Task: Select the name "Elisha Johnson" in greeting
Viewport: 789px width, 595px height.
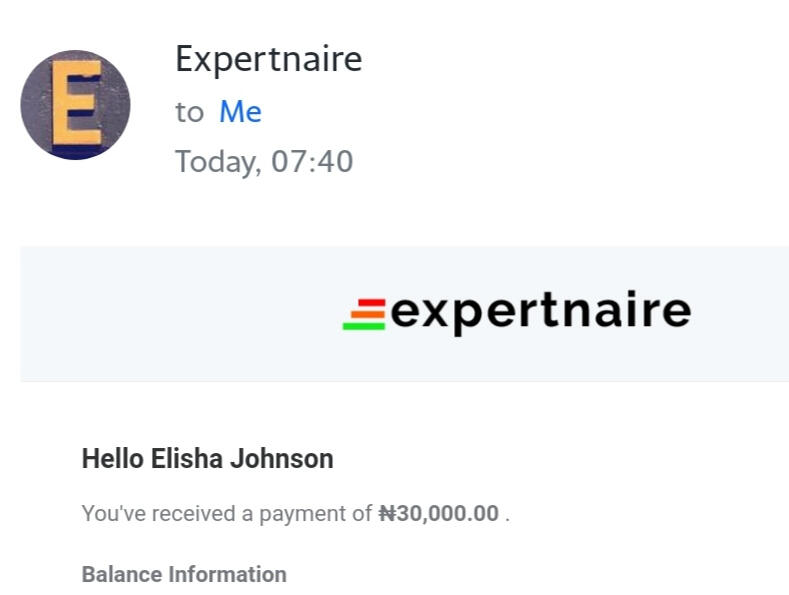Action: [x=241, y=460]
